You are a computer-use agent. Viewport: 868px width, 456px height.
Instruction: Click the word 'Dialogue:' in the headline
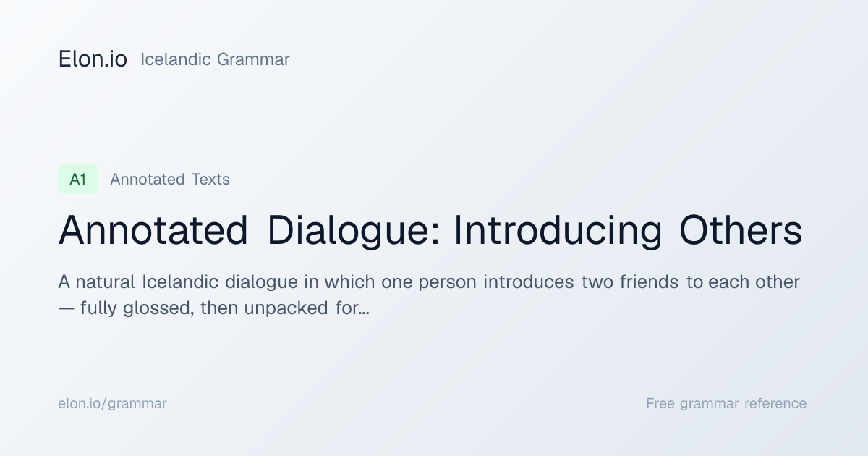[352, 231]
